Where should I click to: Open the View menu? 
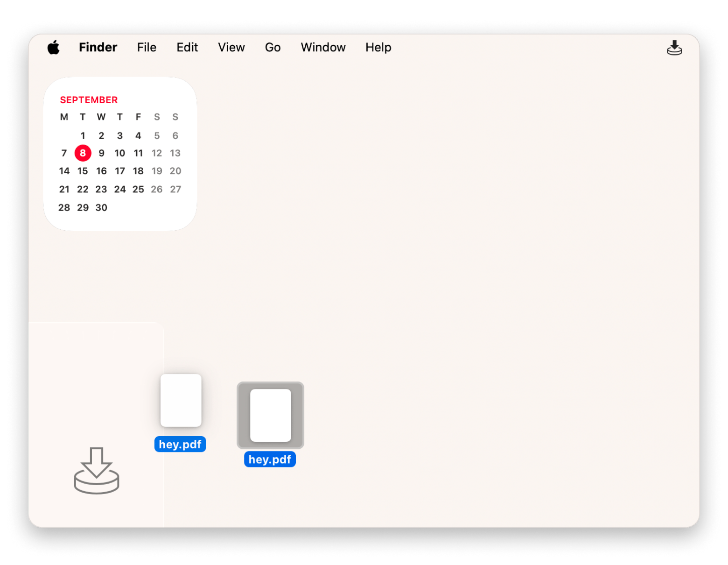231,47
